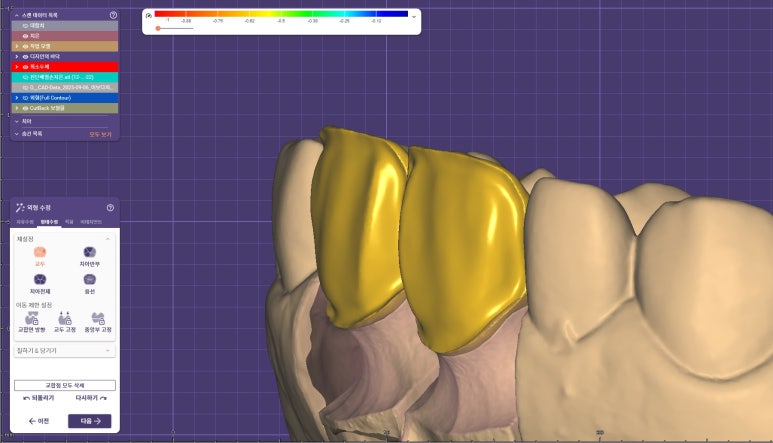Click the slider handle under color scale
This screenshot has width=773, height=443.
click(x=158, y=28)
